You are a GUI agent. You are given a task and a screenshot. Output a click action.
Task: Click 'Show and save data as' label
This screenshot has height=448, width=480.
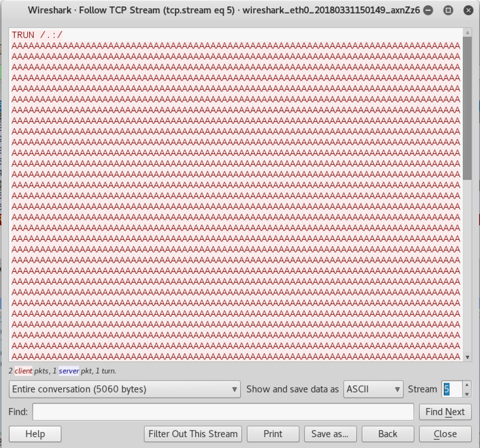(x=292, y=389)
